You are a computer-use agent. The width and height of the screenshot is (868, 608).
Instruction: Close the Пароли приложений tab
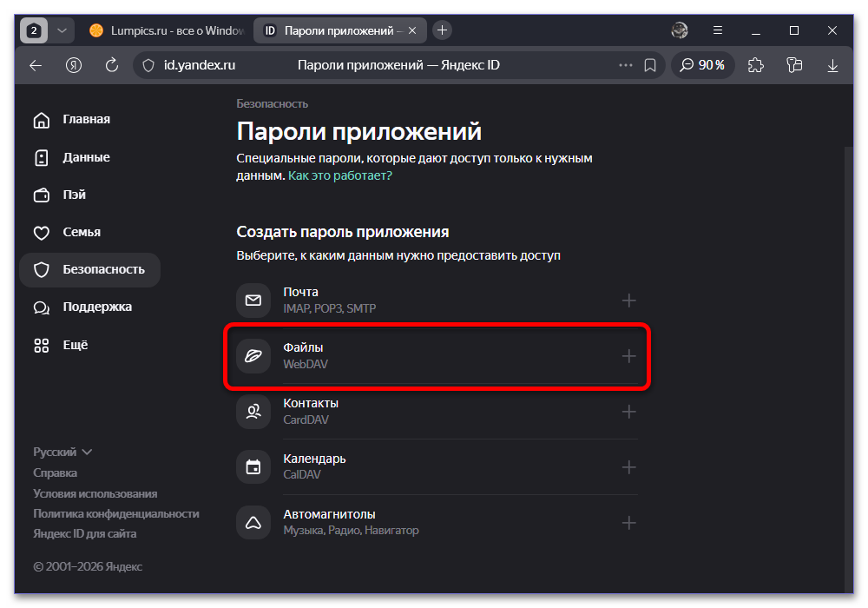pos(411,30)
